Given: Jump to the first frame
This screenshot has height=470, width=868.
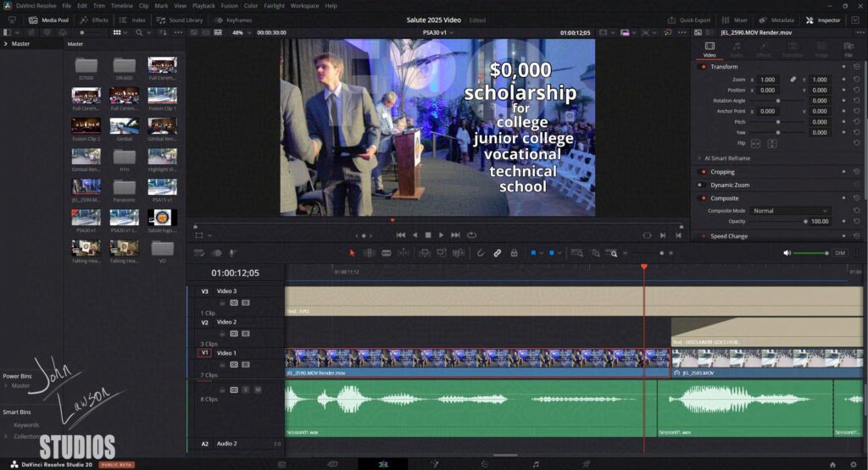Looking at the screenshot, I should 401,235.
